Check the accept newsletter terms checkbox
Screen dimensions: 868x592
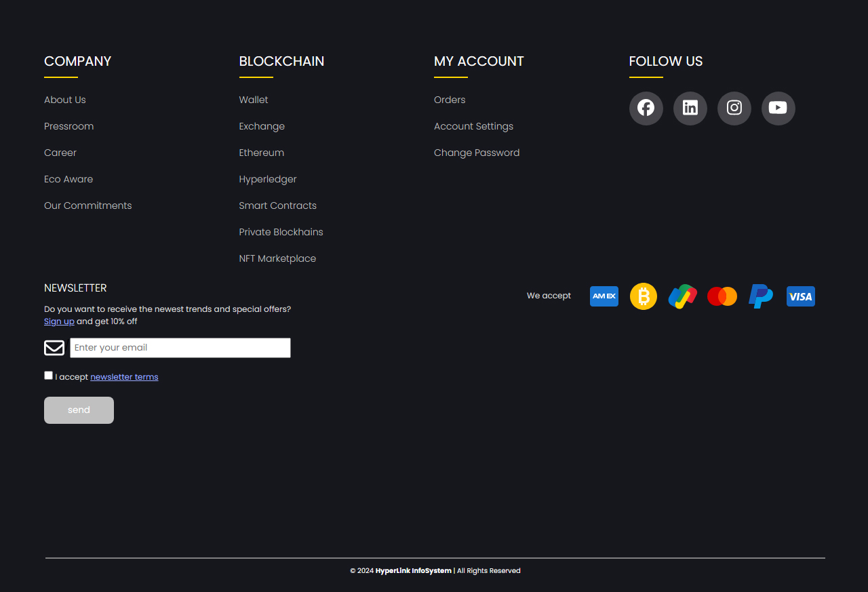pos(48,376)
